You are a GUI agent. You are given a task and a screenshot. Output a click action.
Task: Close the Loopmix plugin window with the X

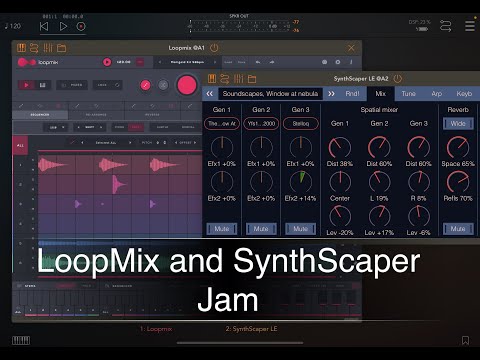351,48
